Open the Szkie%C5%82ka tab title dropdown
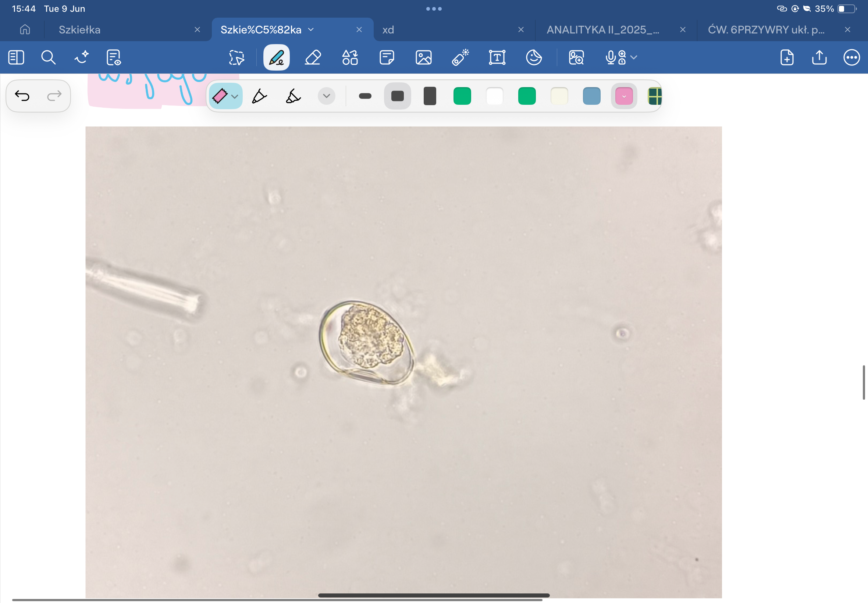Viewport: 868px width, 603px height. (311, 29)
